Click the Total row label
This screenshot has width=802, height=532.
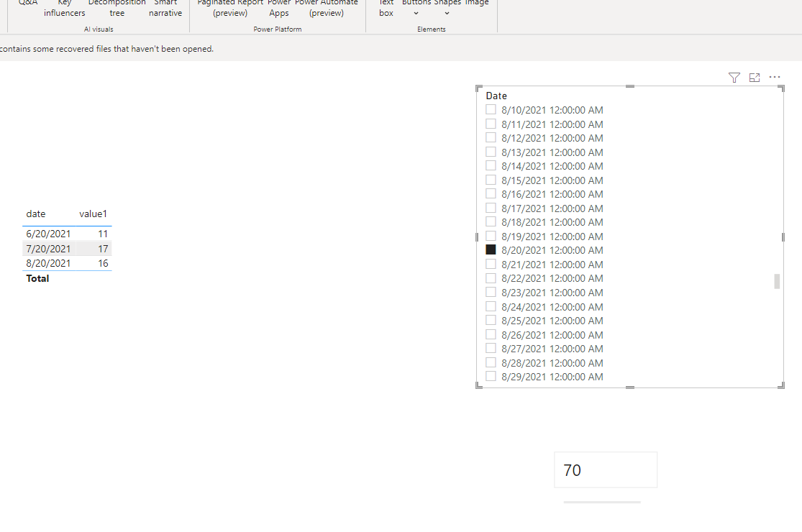[37, 278]
